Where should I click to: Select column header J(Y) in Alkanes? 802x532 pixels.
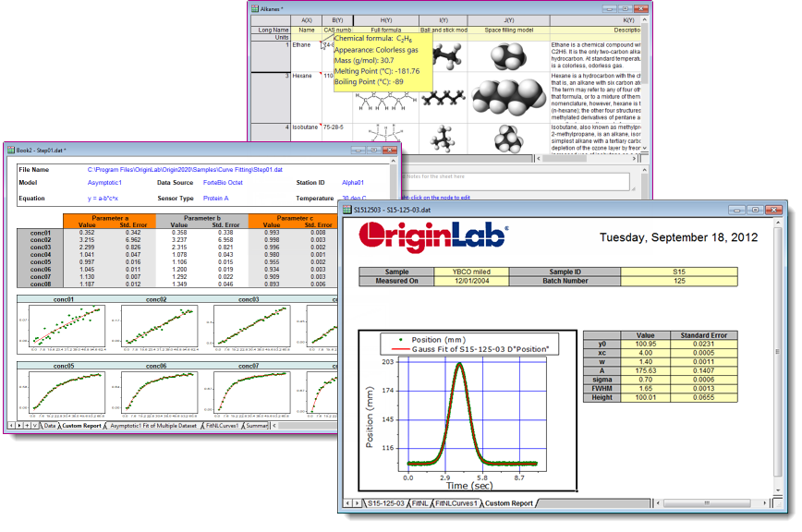pos(509,19)
